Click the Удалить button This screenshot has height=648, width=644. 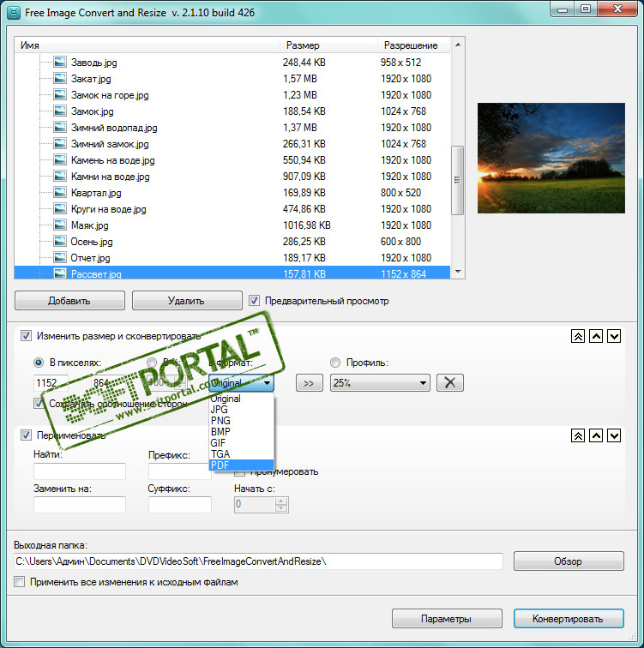(x=187, y=301)
